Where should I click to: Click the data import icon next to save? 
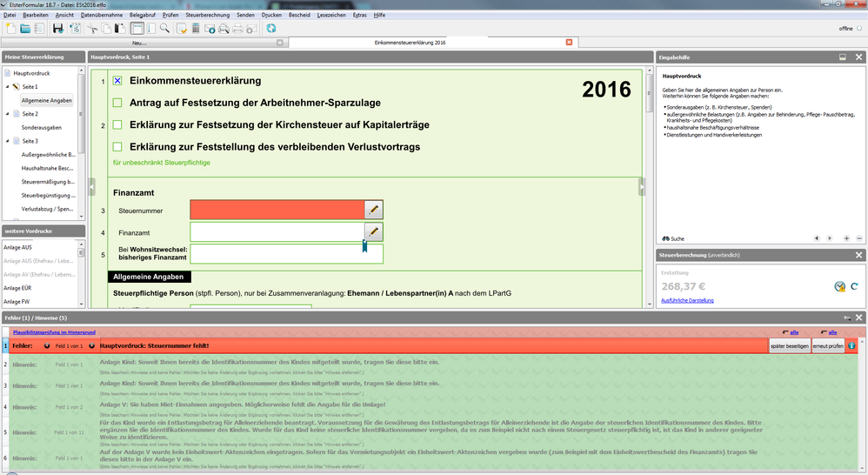point(76,28)
